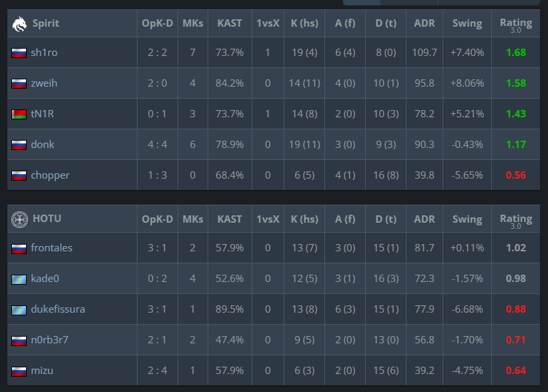Screen dimensions: 548x392
Task: Click the Kazakhstan flag next to dukefissura
Action: (x=19, y=310)
